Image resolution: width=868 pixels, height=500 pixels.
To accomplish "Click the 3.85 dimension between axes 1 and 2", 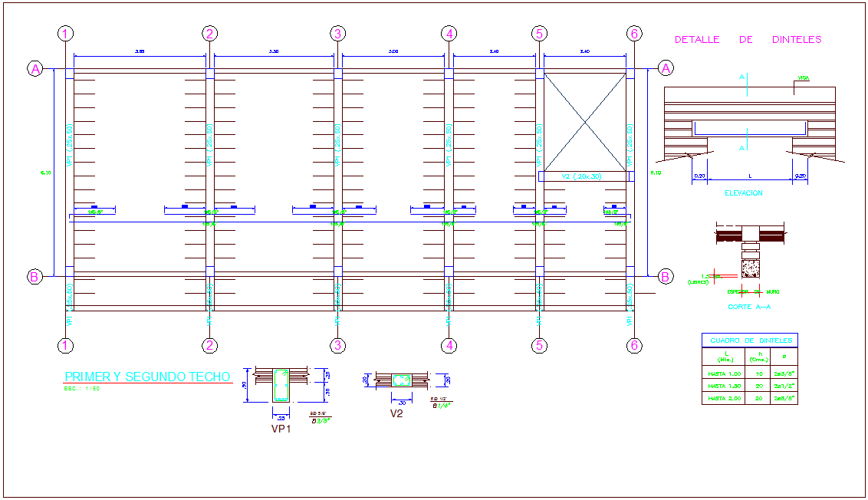I will (x=140, y=51).
